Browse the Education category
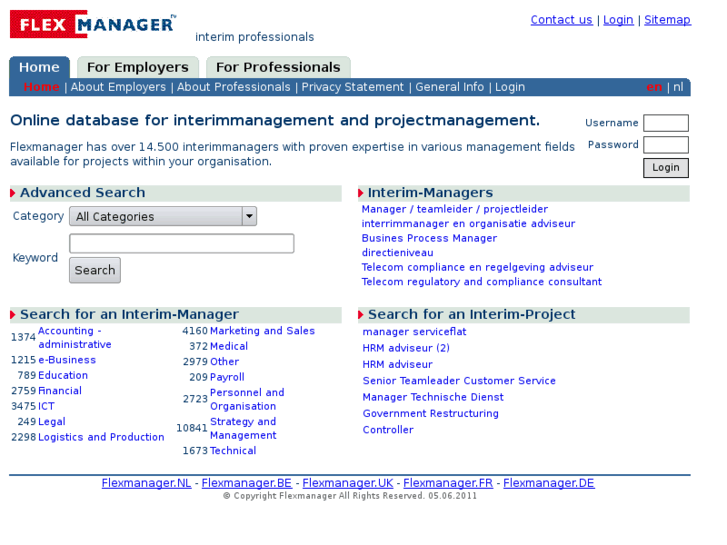 63,375
